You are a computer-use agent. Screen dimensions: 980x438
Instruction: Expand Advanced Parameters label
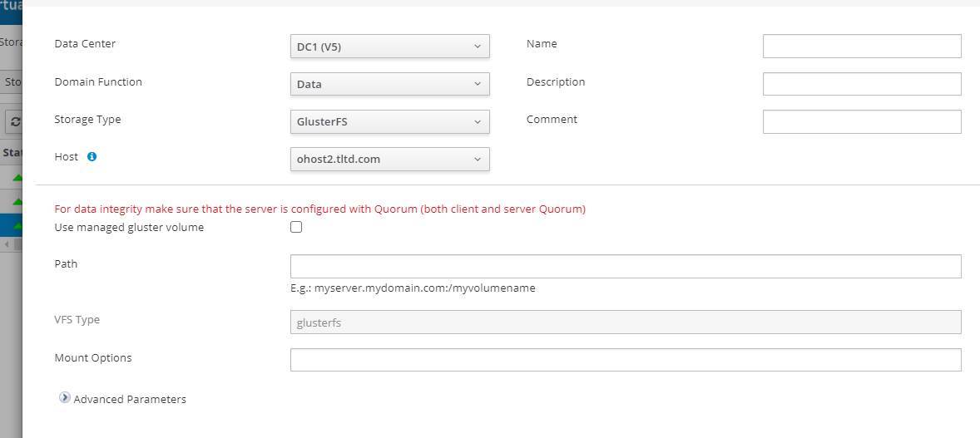point(130,399)
